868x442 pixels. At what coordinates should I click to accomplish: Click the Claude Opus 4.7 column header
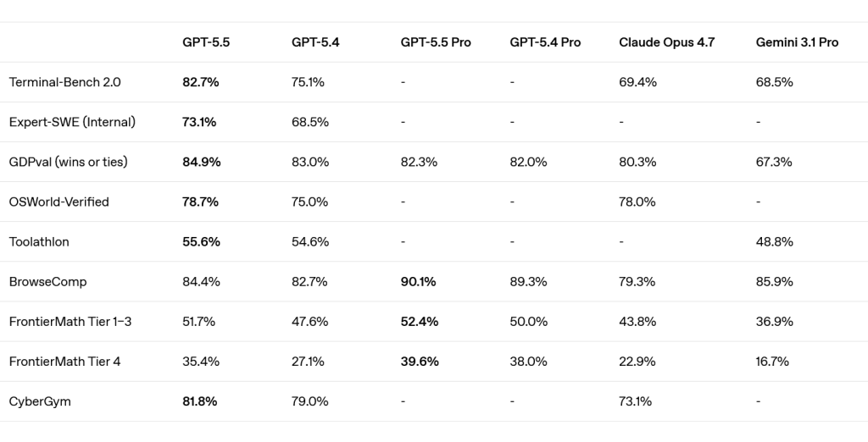666,42
